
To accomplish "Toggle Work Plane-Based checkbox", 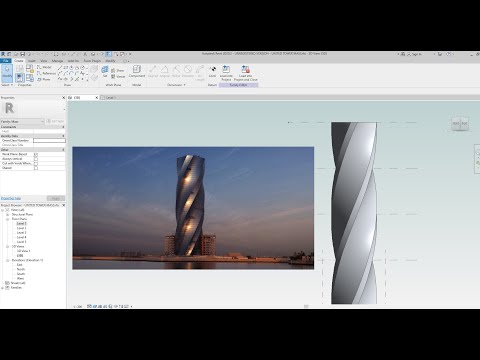I will 36,154.
